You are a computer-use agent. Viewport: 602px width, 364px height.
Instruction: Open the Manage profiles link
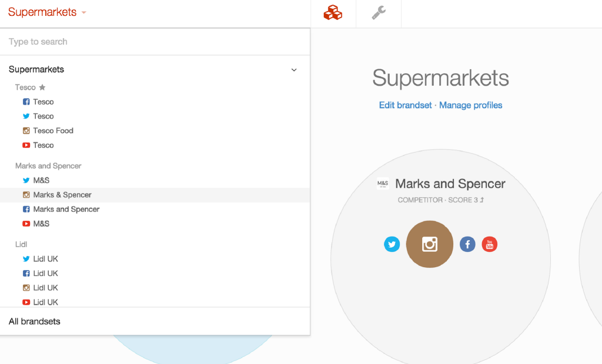(470, 105)
